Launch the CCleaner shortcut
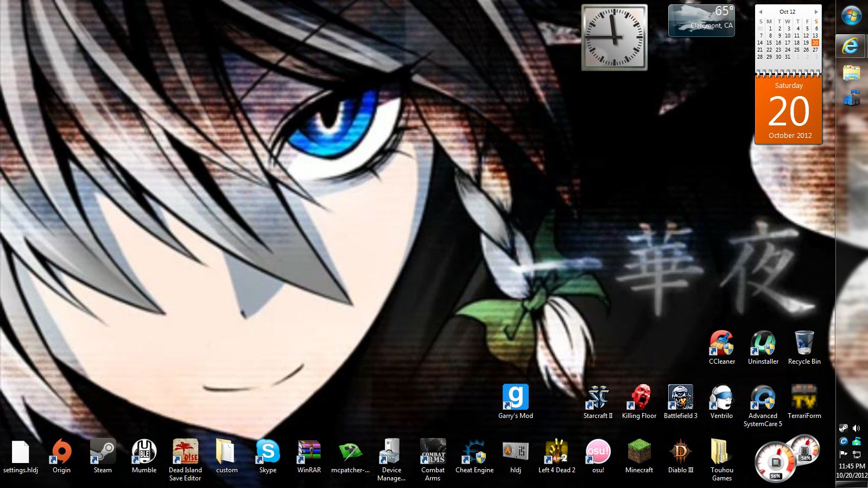This screenshot has width=868, height=488. click(x=721, y=348)
